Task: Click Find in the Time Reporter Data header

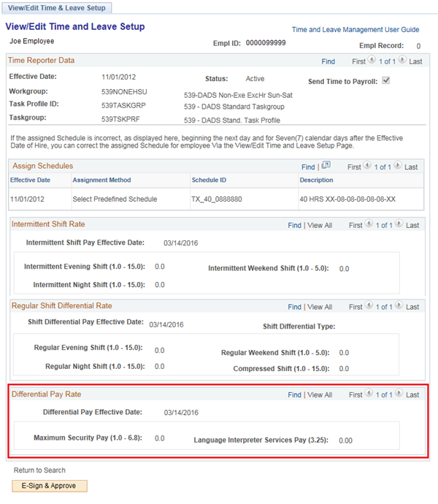Action: pyautogui.click(x=328, y=62)
